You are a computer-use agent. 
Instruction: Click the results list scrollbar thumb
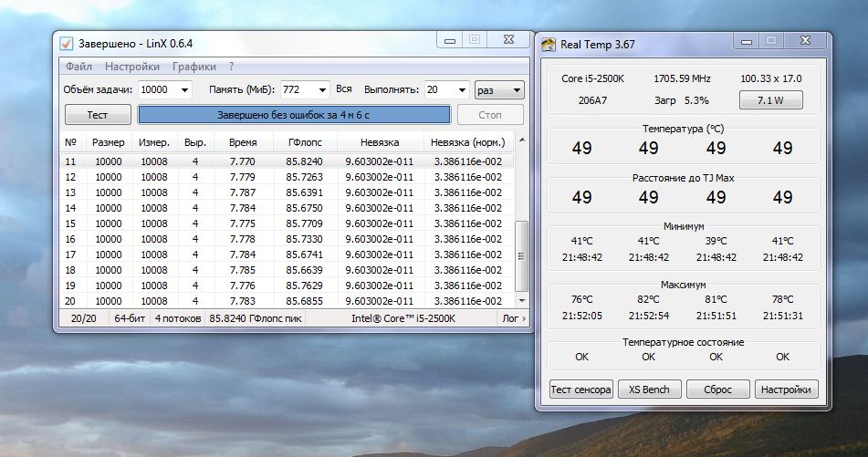521,256
